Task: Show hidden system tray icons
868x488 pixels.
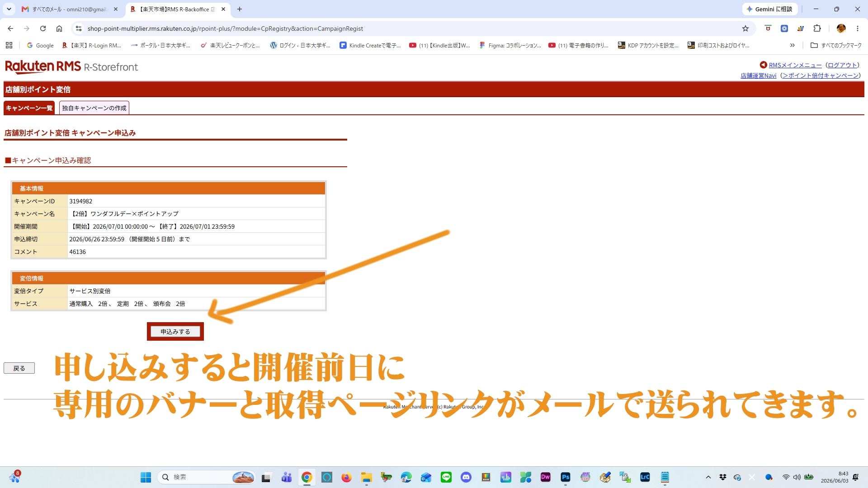Action: 708,477
